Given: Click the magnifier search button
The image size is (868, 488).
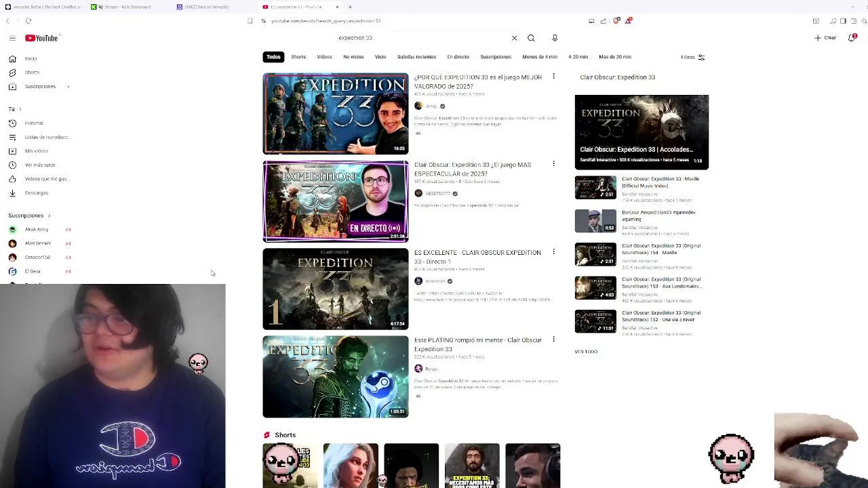Looking at the screenshot, I should point(531,38).
